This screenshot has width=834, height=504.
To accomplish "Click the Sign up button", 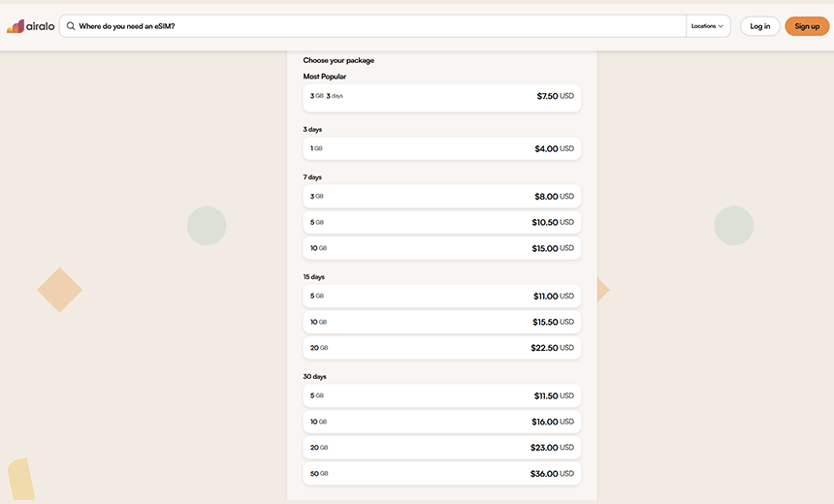I will point(807,26).
